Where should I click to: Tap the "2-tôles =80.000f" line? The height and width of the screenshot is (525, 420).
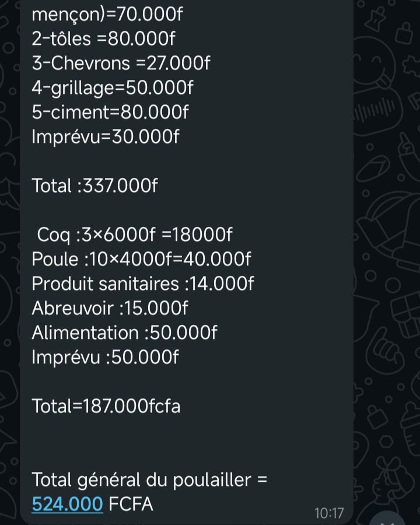tap(103, 38)
